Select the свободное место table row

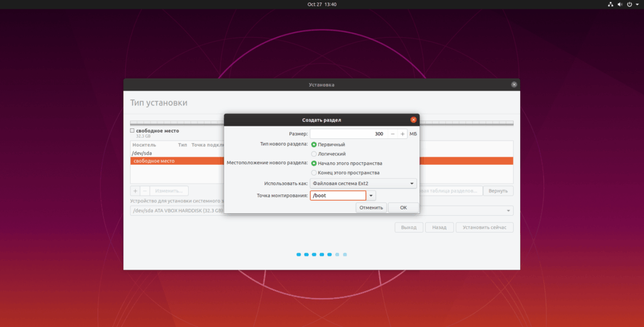click(x=321, y=161)
